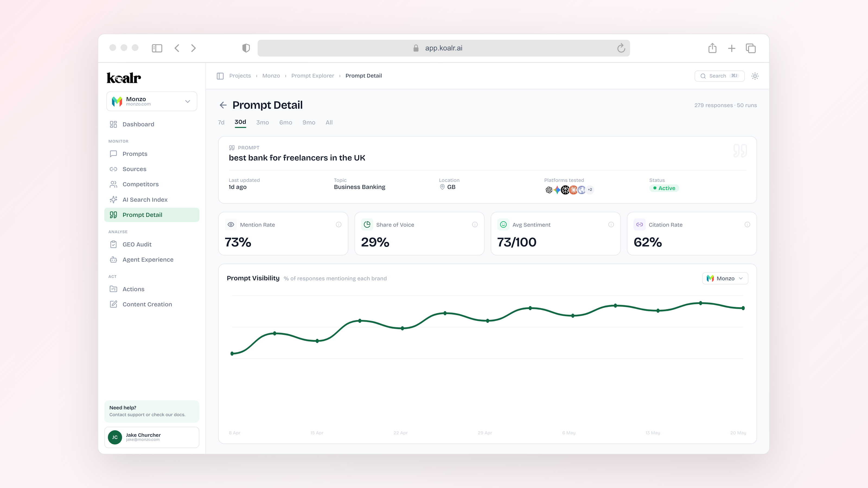Image resolution: width=868 pixels, height=488 pixels.
Task: Open Dashboard in the sidebar
Action: tap(152, 124)
